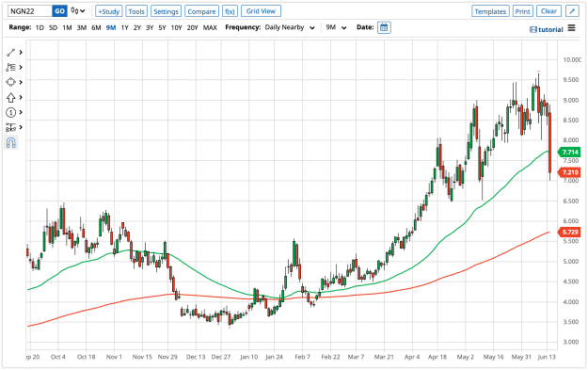The height and width of the screenshot is (370, 588).
Task: Click the 10.000 price axis label
Action: pyautogui.click(x=572, y=60)
